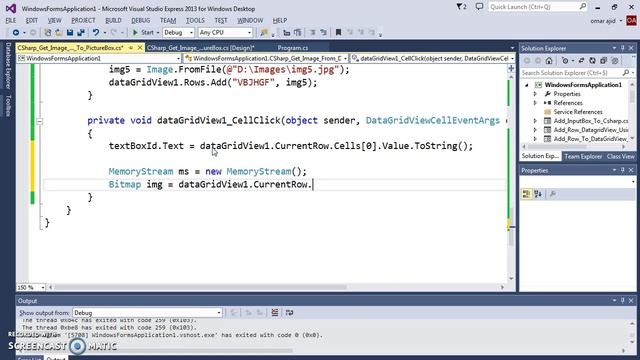The width and height of the screenshot is (640, 360).
Task: Switch to the Program.cs tab
Action: [293, 48]
